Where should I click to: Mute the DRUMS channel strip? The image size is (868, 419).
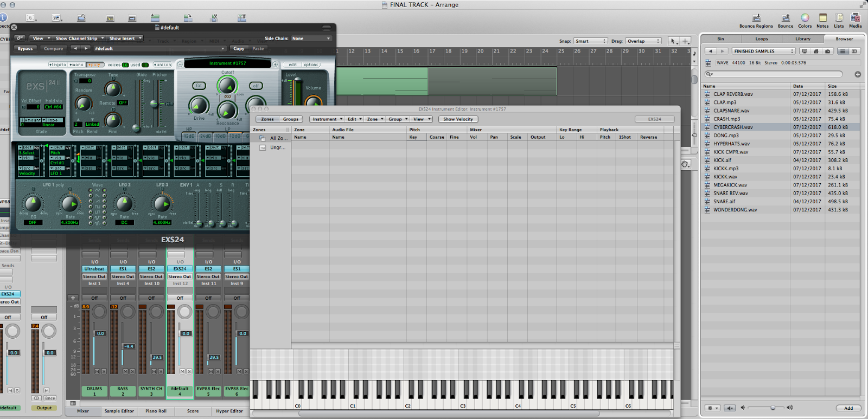pos(97,371)
